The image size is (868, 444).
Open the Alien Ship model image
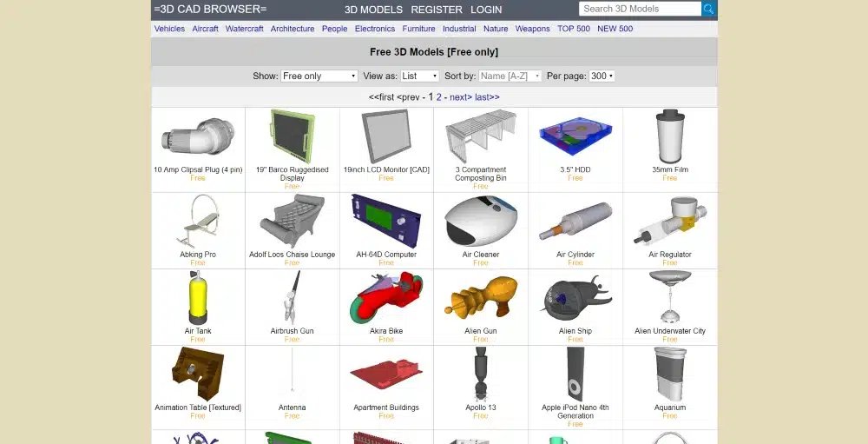point(575,298)
